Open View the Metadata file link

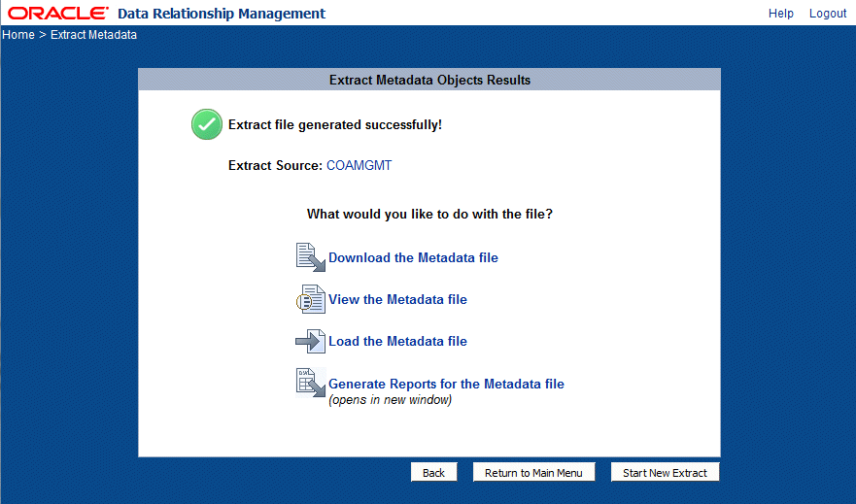397,299
